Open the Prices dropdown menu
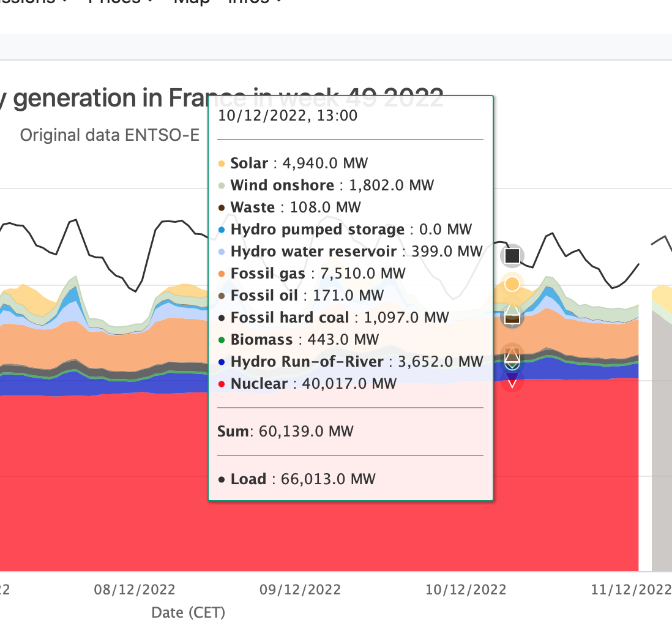This screenshot has height=625, width=672. coord(120,2)
